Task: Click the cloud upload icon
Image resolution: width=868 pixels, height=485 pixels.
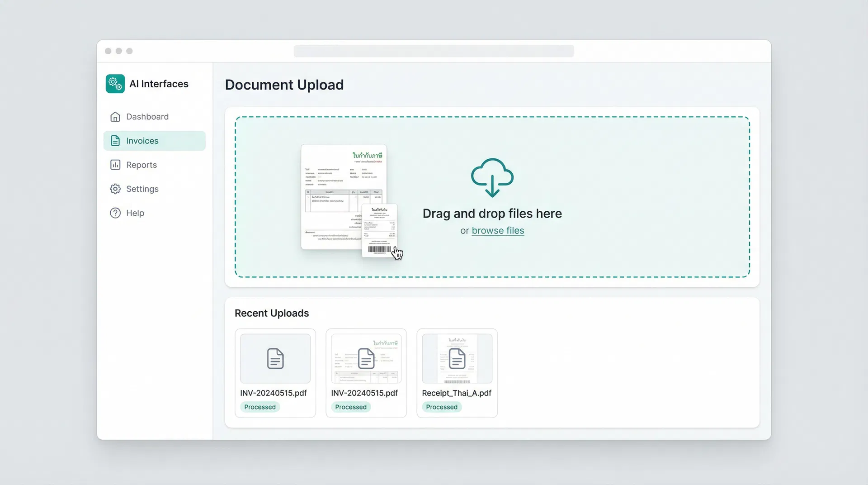Action: [492, 177]
